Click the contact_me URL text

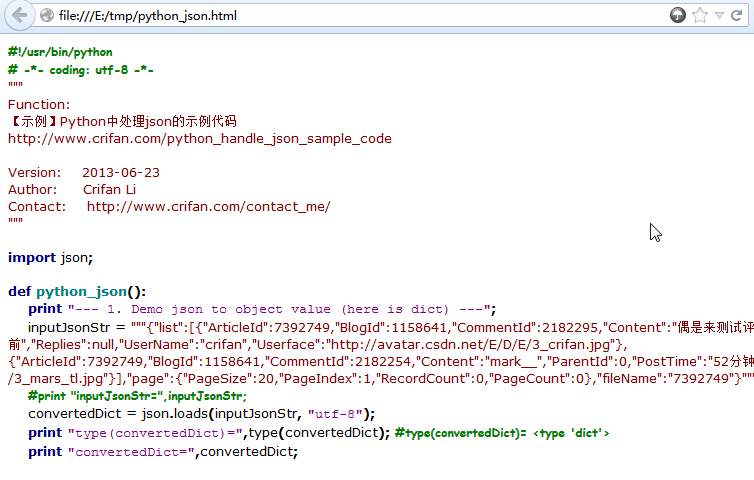pos(209,206)
